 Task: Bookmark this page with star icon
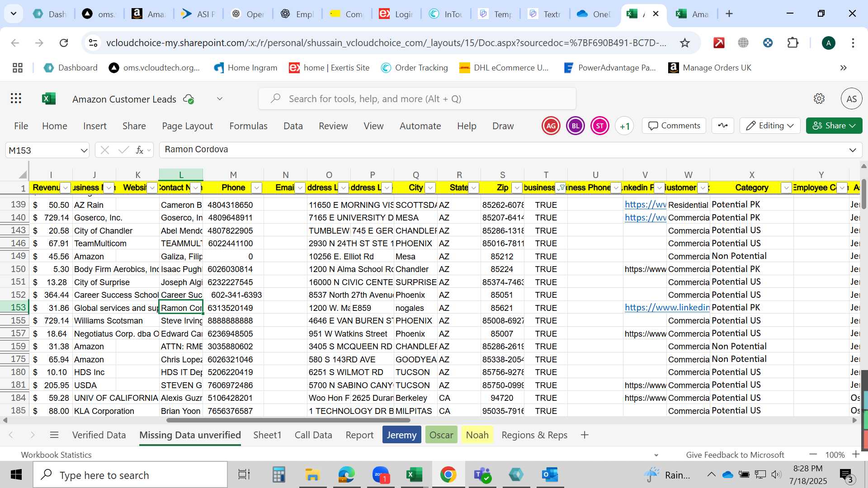pyautogui.click(x=685, y=43)
